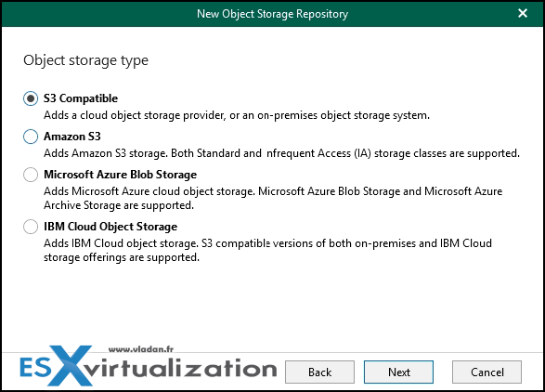
Task: Click the IBM Cloud Object Storage label
Action: (x=110, y=227)
